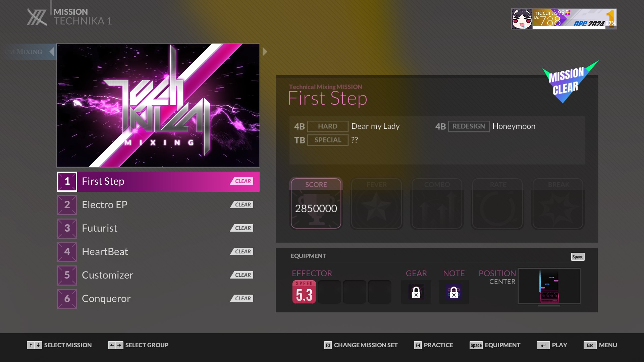Image resolution: width=644 pixels, height=362 pixels.
Task: Select the Rate circle goal tile
Action: pyautogui.click(x=497, y=203)
